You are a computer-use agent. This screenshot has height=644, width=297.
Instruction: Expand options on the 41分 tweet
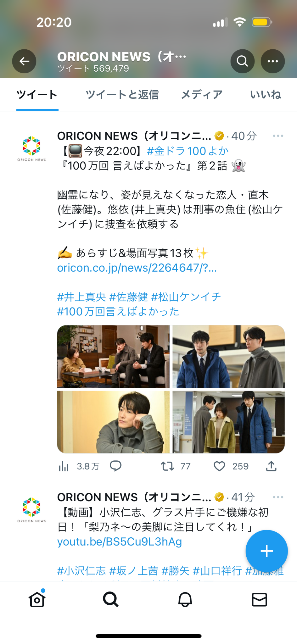tap(278, 497)
